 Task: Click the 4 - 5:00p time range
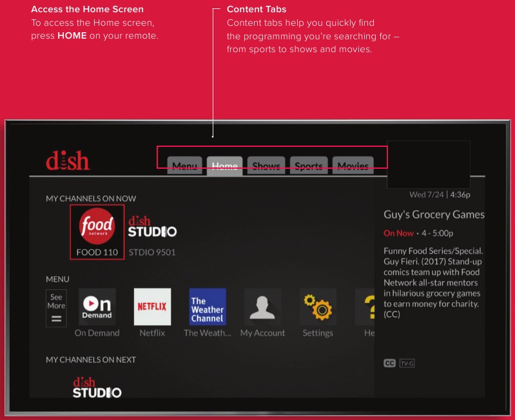coord(438,233)
